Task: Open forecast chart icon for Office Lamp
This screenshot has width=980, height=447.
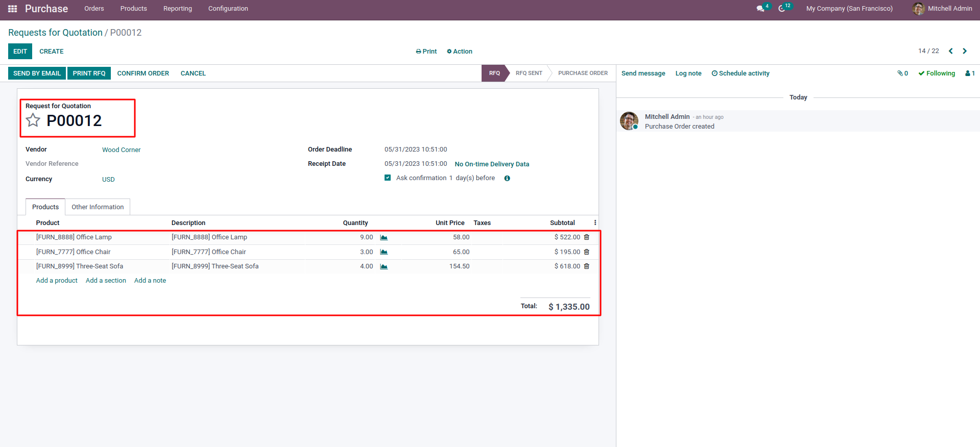Action: 384,237
